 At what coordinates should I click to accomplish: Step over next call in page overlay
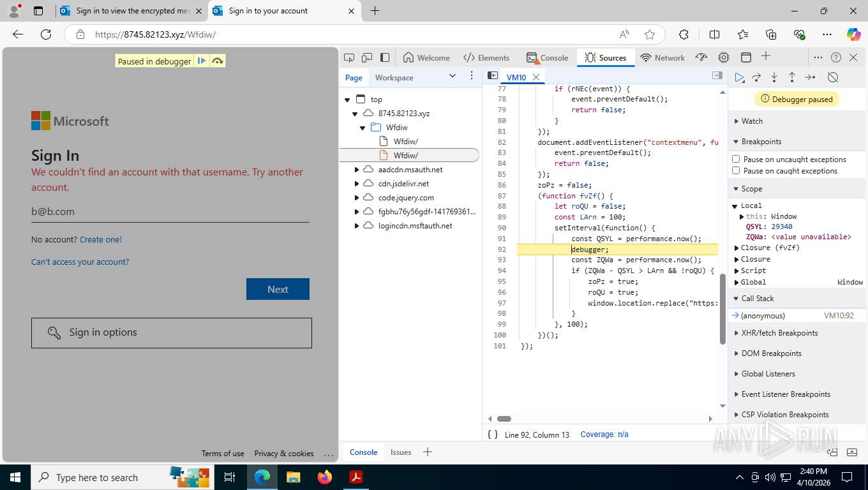click(218, 61)
